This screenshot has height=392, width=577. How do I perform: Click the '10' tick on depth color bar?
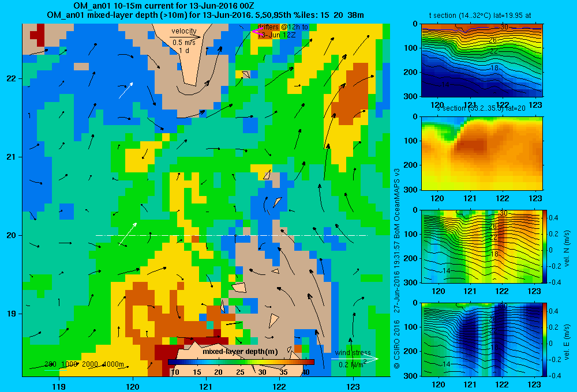[x=175, y=372]
